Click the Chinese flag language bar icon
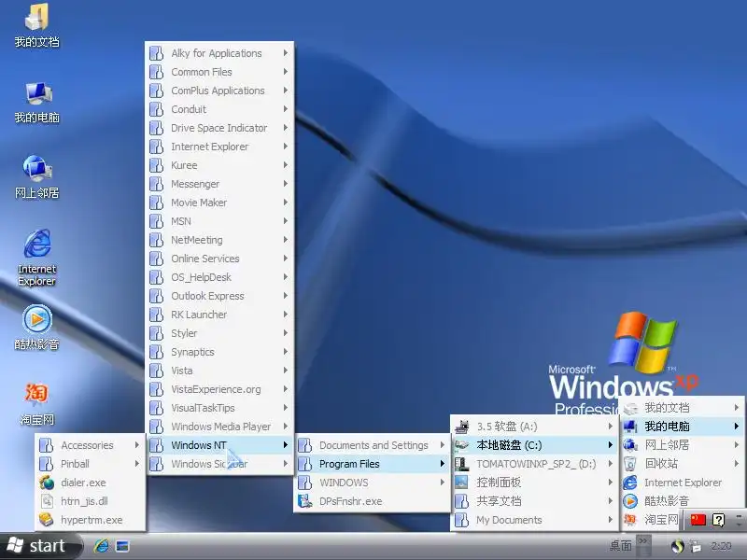This screenshot has width=747, height=560. [698, 520]
